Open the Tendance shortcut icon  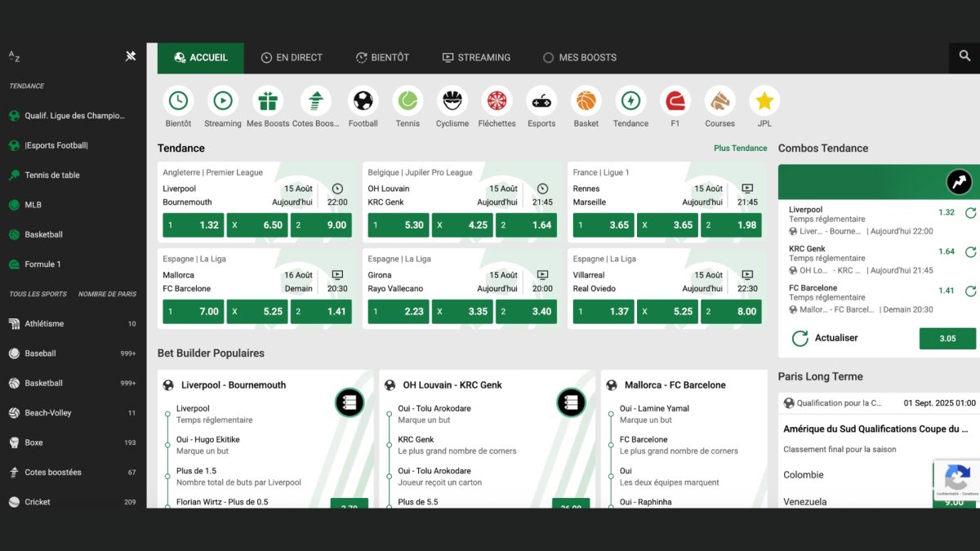[x=630, y=100]
